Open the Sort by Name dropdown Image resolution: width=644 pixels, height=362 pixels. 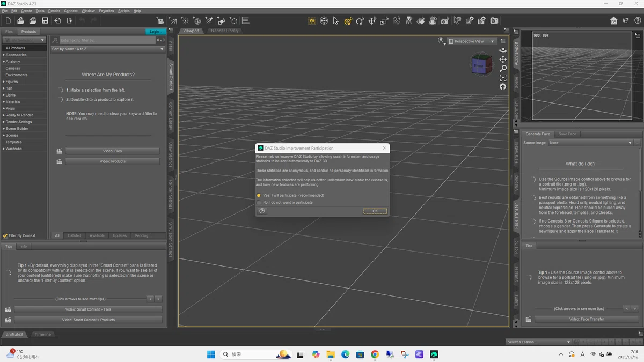pos(108,49)
